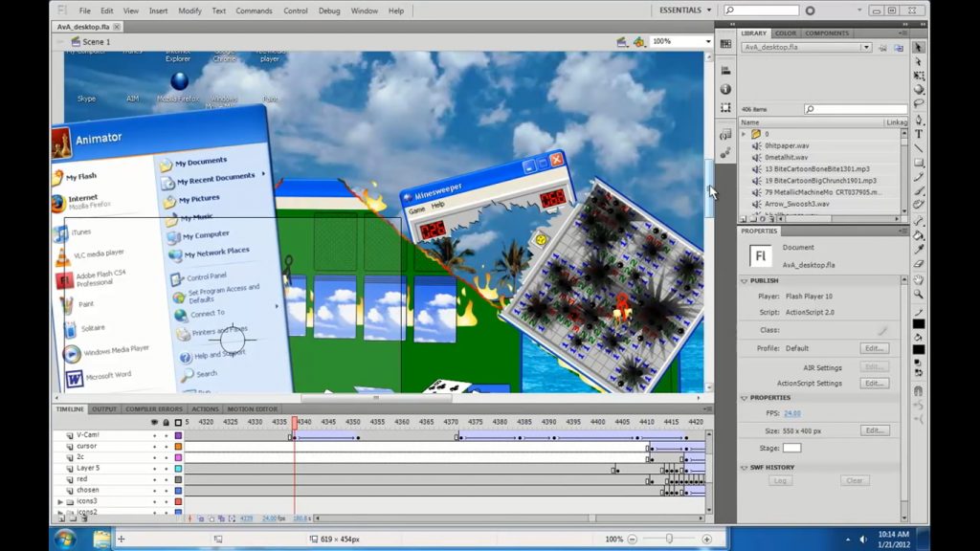Open the Swatches panel icon
This screenshot has height=551, width=980.
[725, 44]
